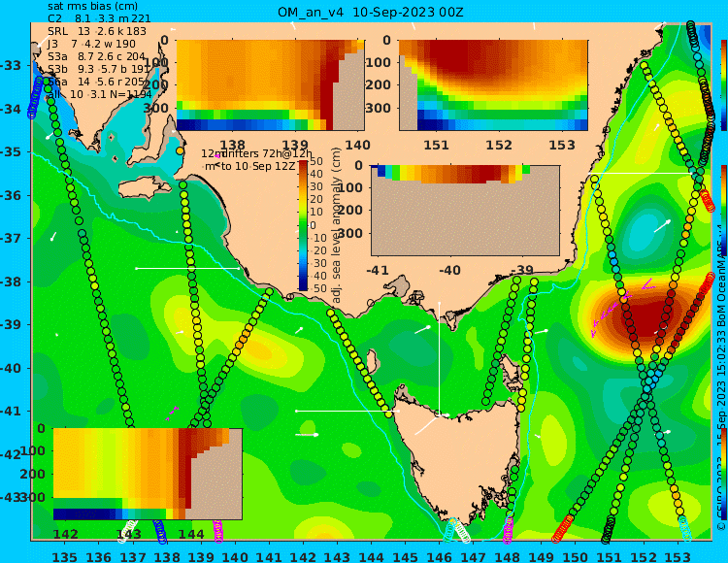Click Kangaroo Island on the map
The image size is (728, 563).
click(146, 189)
